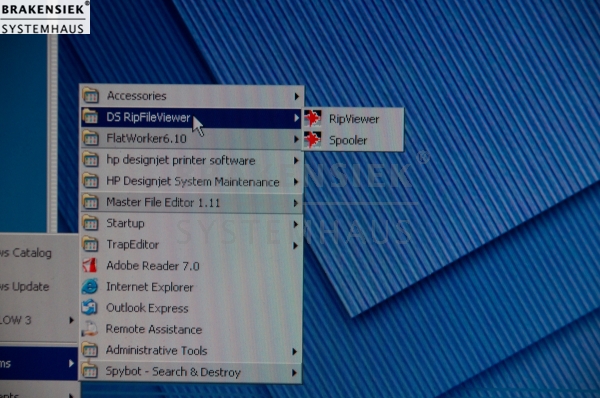Screen dimensions: 600x398
Task: Click the Spooler submenu label
Action: click(x=348, y=140)
